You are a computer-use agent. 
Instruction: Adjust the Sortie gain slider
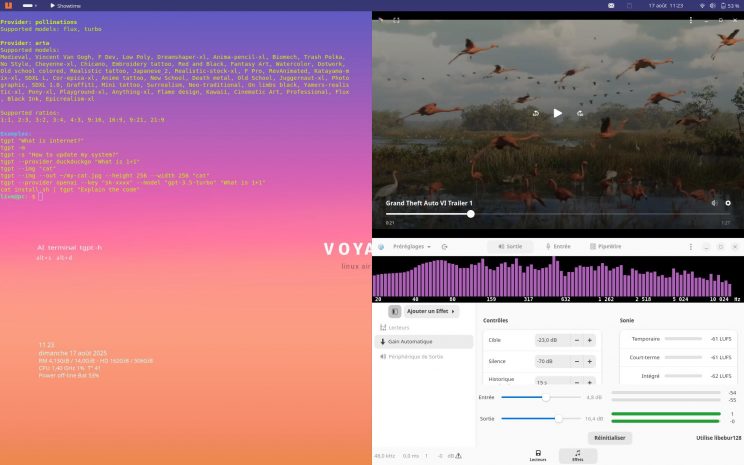point(541,419)
